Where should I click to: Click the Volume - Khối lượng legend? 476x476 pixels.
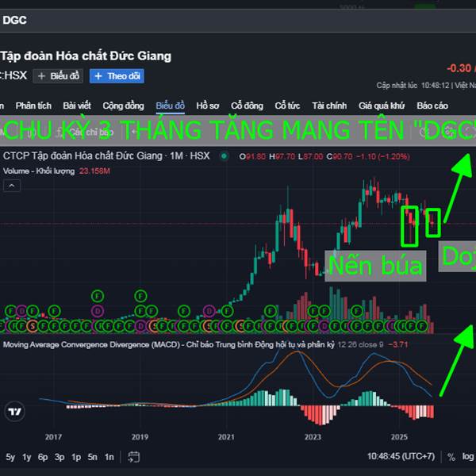[39, 171]
